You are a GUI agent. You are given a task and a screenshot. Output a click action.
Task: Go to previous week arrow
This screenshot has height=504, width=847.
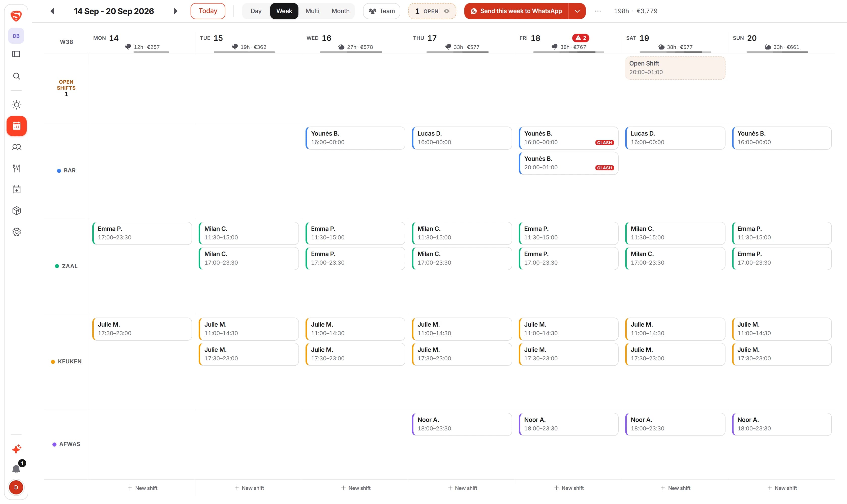[x=52, y=11]
